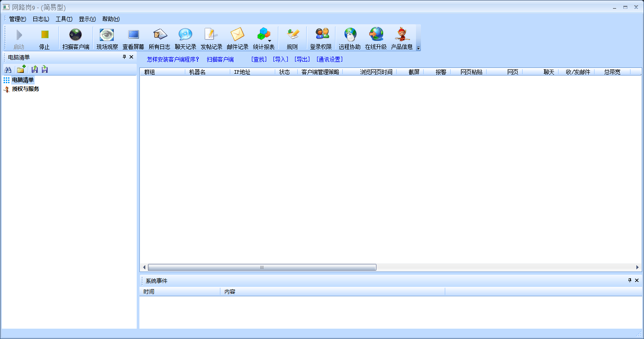Expand toolbar overflow options arrow
Viewport: 644px width, 339px height.
pos(418,48)
